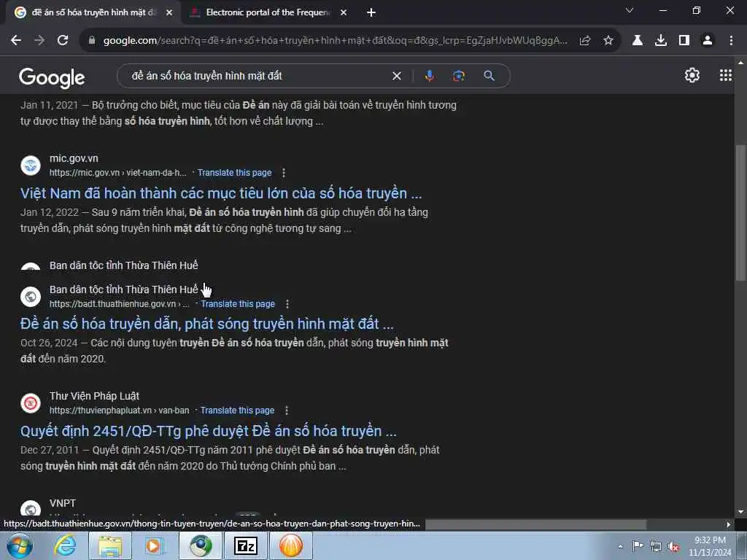
Task: Clear the Google search box text
Action: coord(396,76)
